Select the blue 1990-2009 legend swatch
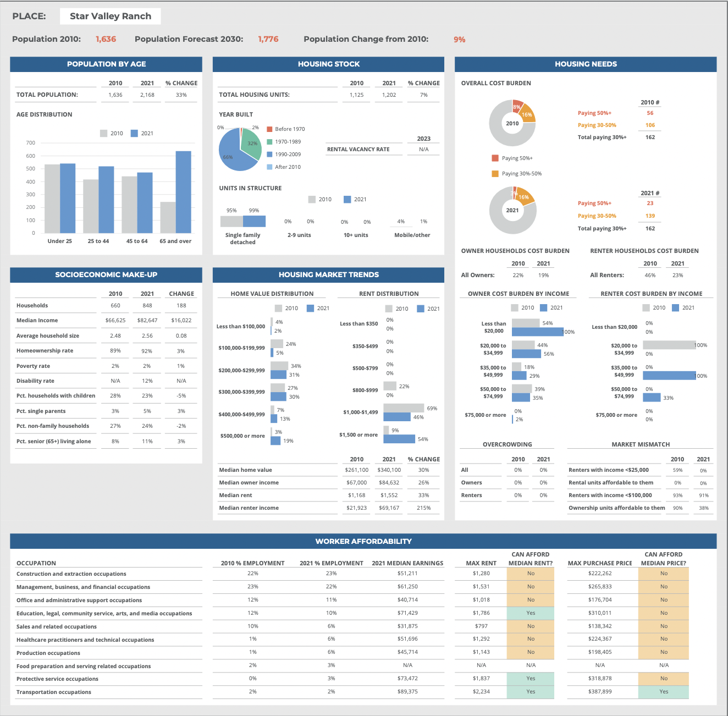This screenshot has width=728, height=716. pyautogui.click(x=269, y=155)
